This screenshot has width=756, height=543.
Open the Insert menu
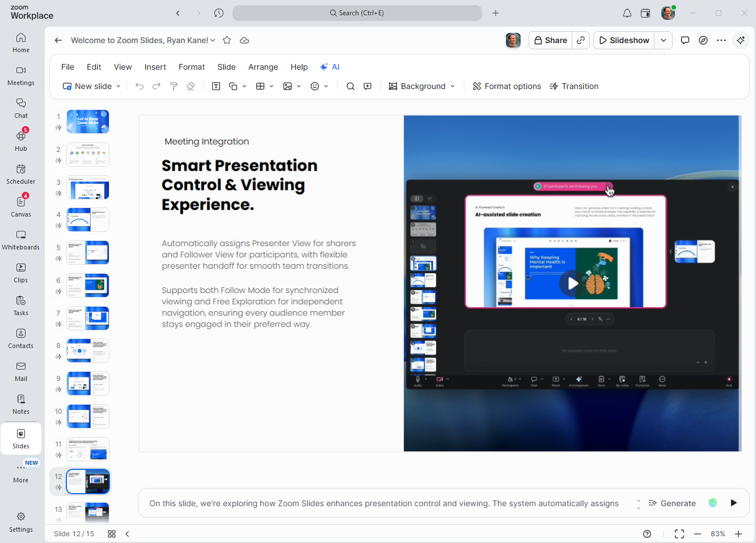pos(155,67)
